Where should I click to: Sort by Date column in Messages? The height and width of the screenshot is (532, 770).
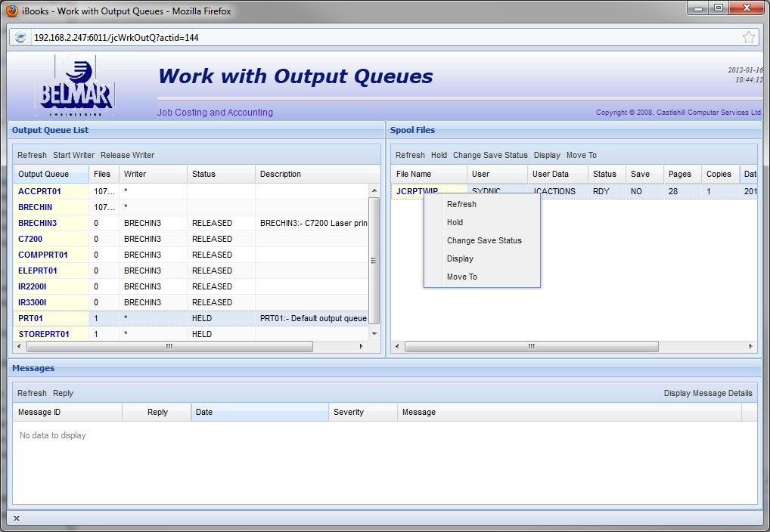[259, 413]
